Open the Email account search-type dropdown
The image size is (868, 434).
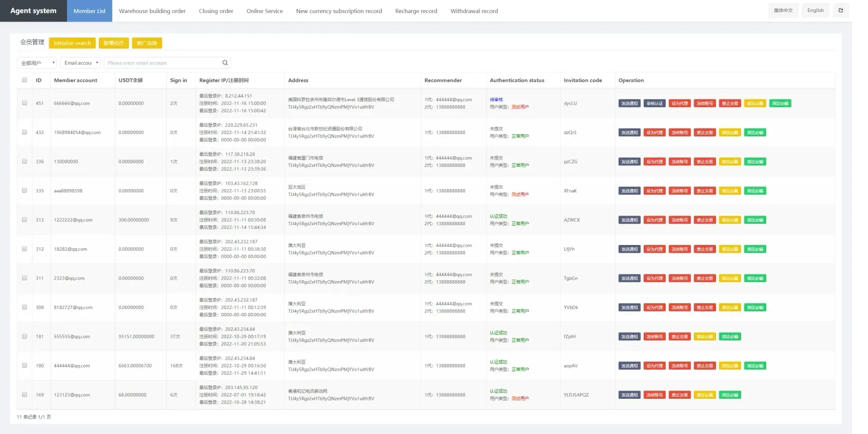(x=81, y=63)
